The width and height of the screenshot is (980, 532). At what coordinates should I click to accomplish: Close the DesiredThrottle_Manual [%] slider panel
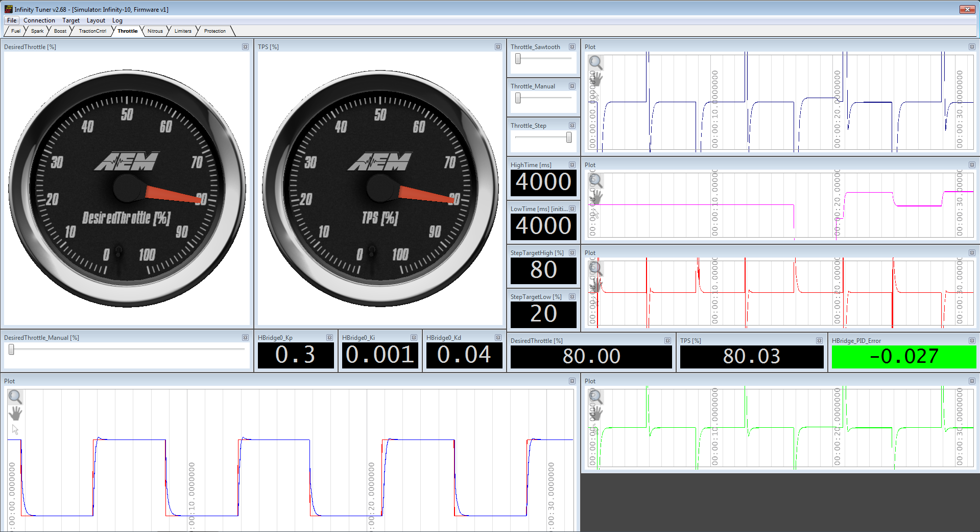[x=245, y=337]
